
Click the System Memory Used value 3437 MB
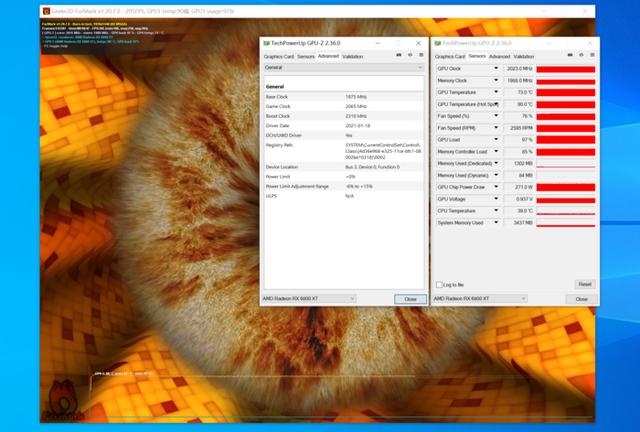click(519, 223)
